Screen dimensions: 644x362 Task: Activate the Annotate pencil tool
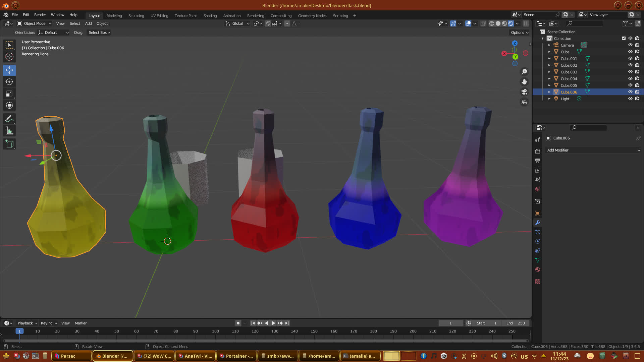pyautogui.click(x=9, y=119)
